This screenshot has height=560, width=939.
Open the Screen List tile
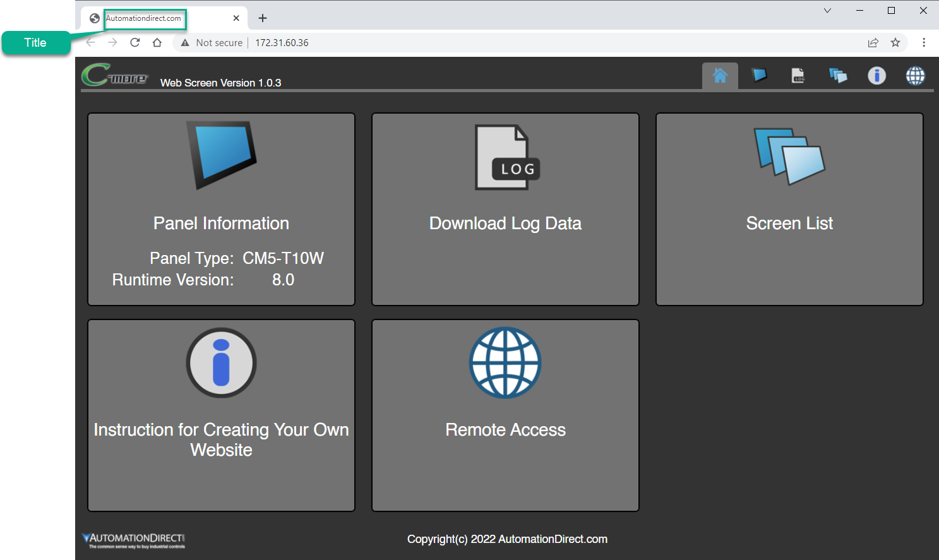[x=789, y=210]
